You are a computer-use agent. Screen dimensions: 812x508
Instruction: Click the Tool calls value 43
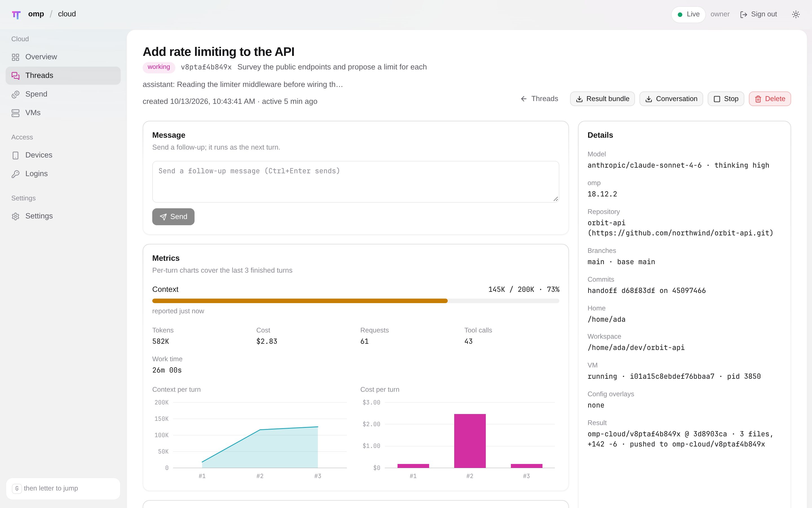coord(468,341)
